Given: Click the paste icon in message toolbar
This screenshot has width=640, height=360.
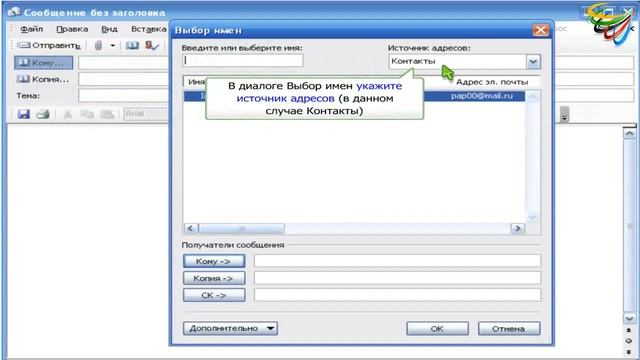Looking at the screenshot, I should [107, 114].
